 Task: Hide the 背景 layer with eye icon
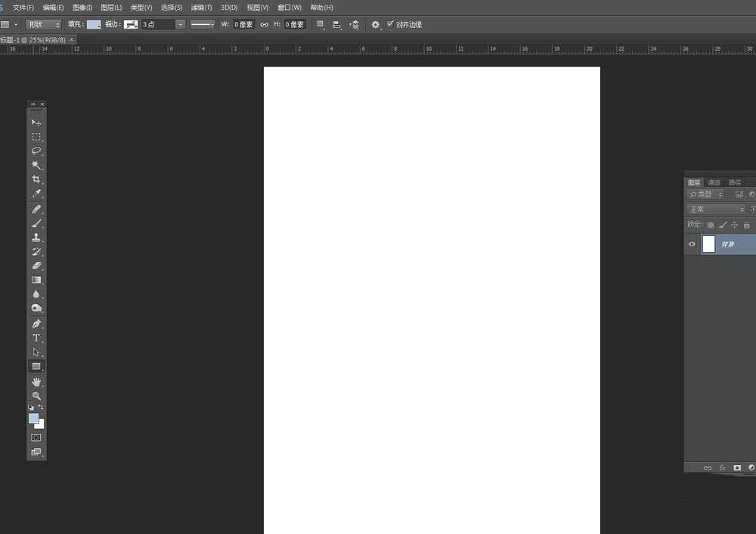point(692,244)
